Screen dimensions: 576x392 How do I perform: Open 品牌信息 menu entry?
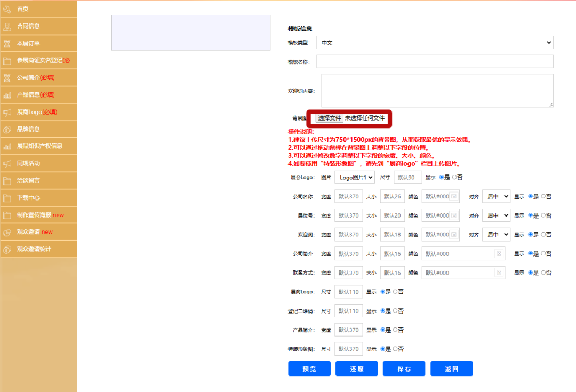point(38,129)
